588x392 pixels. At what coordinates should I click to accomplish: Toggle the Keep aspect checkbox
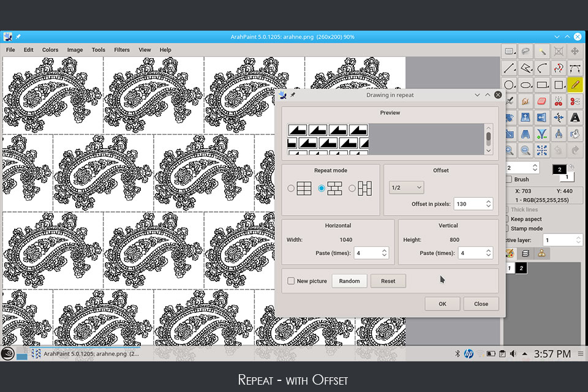507,219
